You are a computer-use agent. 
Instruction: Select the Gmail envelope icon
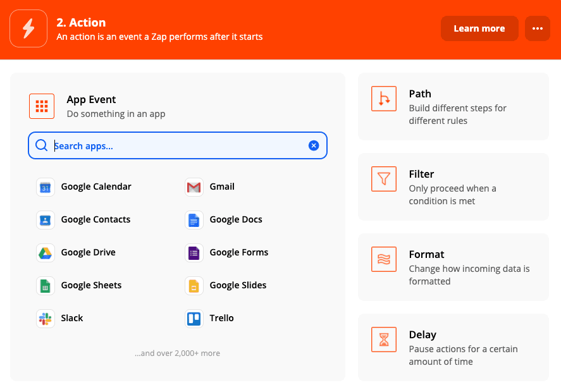[194, 187]
